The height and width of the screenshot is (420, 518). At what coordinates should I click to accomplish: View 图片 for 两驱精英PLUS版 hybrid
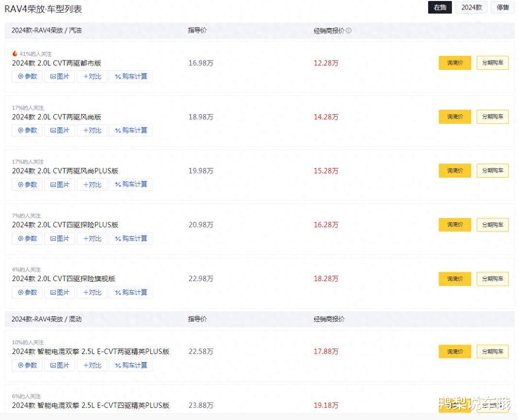[x=59, y=365]
